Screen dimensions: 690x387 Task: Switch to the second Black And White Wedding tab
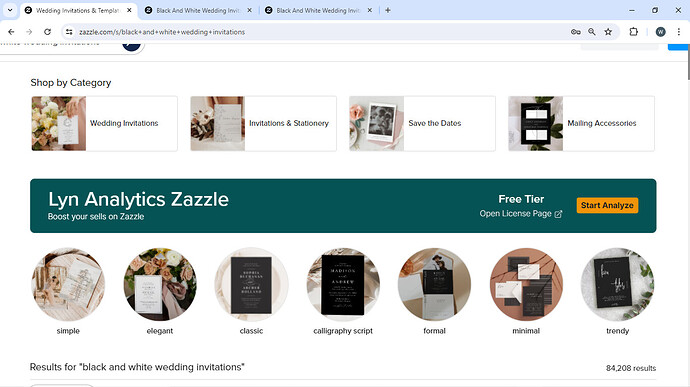tap(198, 10)
